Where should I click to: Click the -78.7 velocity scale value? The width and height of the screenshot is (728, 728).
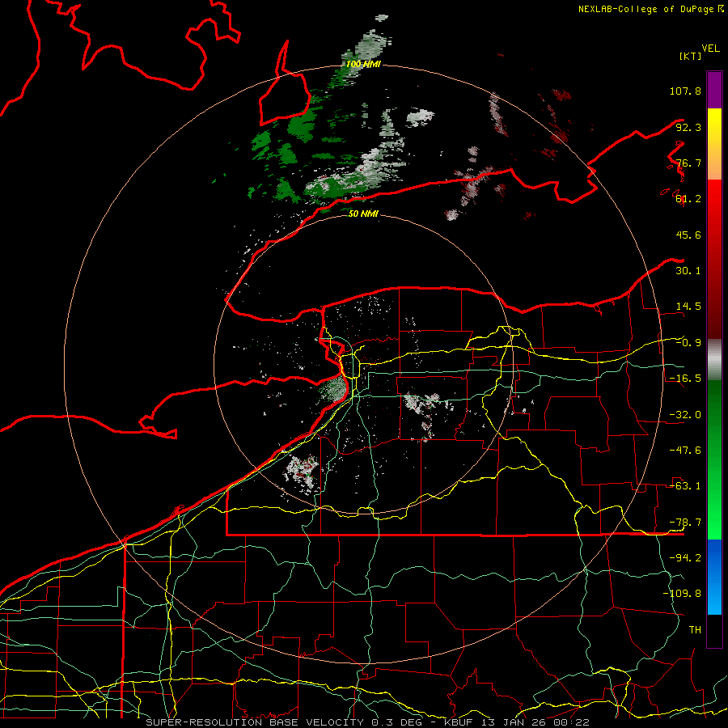pyautogui.click(x=685, y=523)
